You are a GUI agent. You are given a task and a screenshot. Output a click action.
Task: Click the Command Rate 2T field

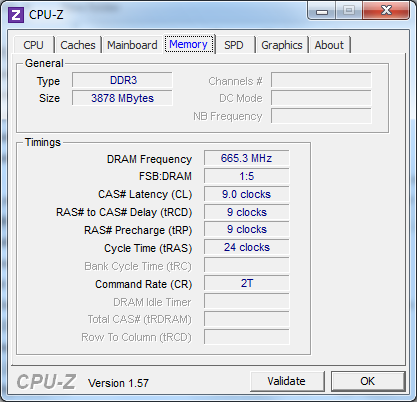click(247, 283)
